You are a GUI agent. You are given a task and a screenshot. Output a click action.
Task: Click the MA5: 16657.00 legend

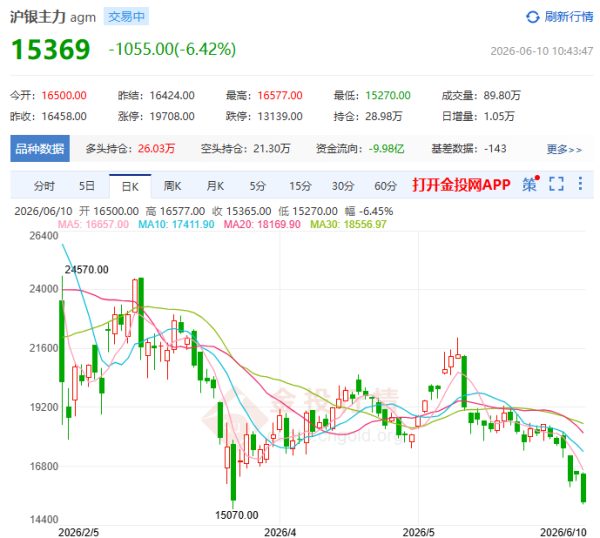coord(93,224)
